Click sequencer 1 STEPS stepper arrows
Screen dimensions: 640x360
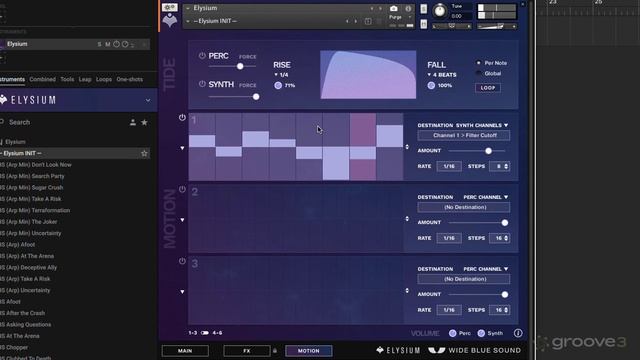[506, 166]
